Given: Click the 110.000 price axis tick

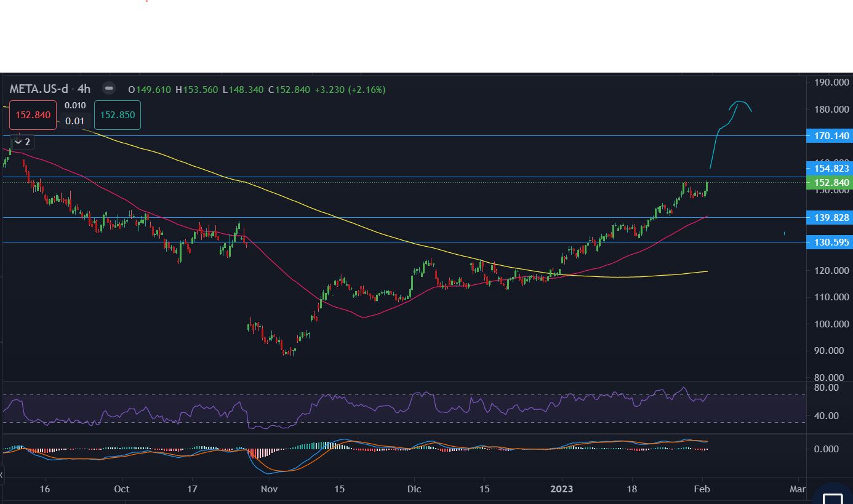Looking at the screenshot, I should [x=831, y=297].
